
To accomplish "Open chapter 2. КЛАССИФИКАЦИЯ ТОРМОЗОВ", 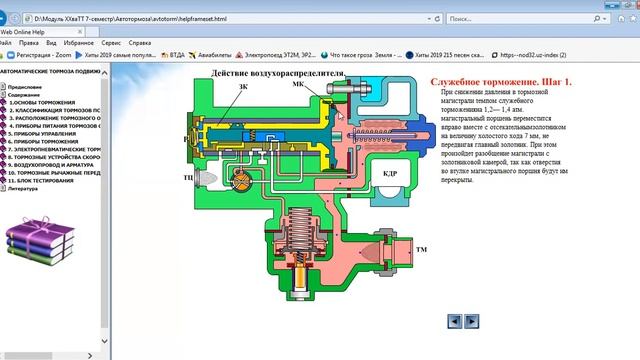I will point(54,110).
